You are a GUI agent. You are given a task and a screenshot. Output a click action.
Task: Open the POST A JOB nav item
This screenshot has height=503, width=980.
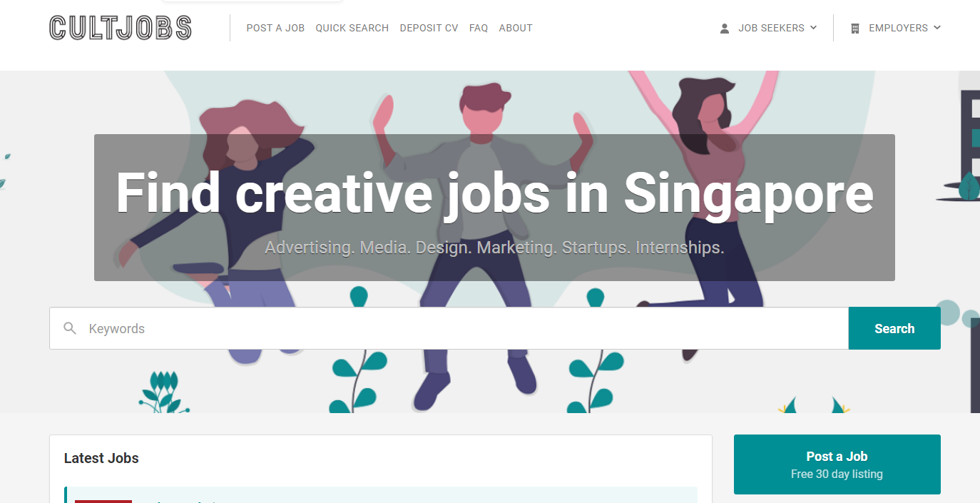click(x=275, y=28)
